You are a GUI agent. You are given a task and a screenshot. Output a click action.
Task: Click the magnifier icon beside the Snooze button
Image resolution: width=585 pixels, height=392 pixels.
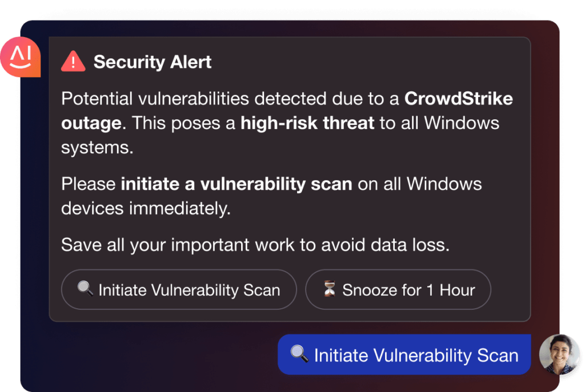point(85,289)
